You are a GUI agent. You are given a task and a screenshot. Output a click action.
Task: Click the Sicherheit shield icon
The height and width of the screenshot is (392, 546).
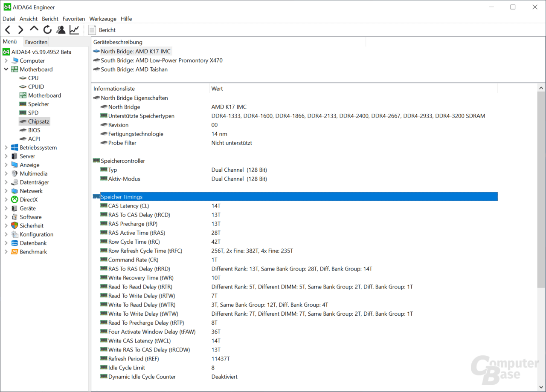coord(15,226)
